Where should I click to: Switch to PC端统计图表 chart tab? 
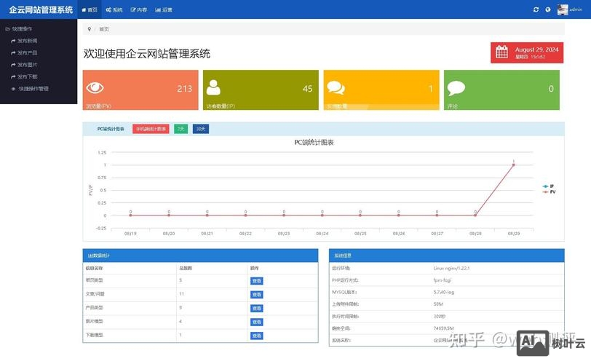(111, 129)
